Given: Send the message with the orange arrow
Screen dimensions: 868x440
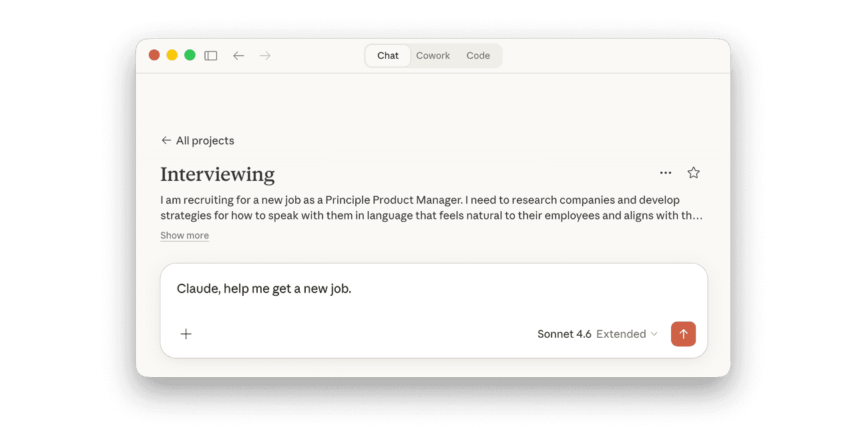Looking at the screenshot, I should click(683, 334).
